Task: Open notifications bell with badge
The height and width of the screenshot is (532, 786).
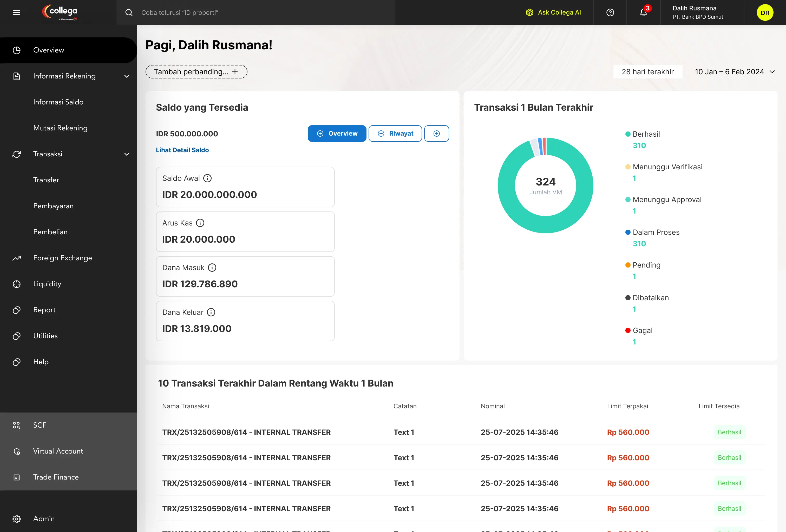Action: pyautogui.click(x=643, y=12)
